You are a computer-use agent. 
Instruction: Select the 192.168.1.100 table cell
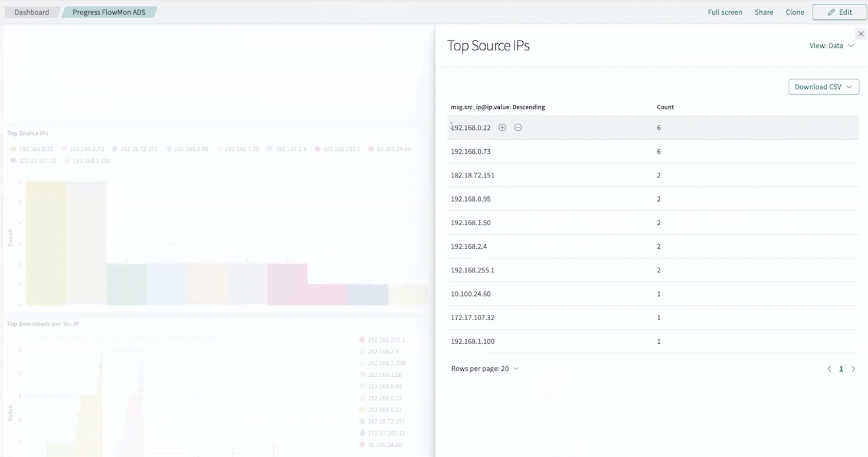pyautogui.click(x=473, y=341)
